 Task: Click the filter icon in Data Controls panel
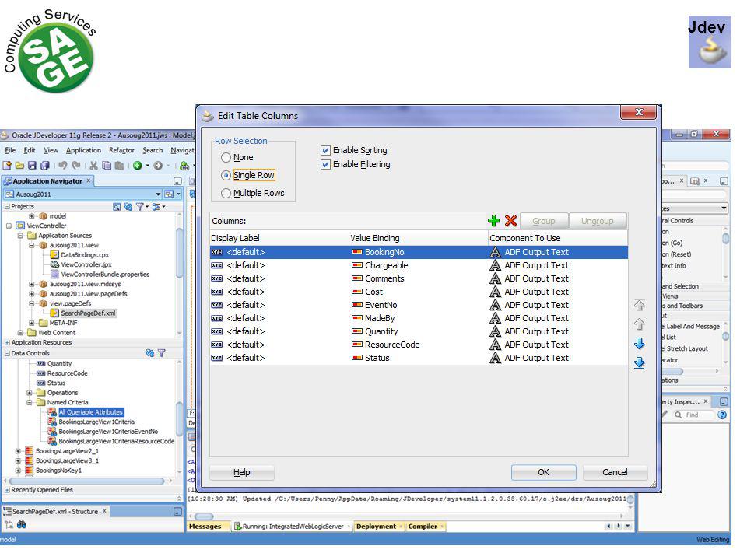(x=162, y=353)
